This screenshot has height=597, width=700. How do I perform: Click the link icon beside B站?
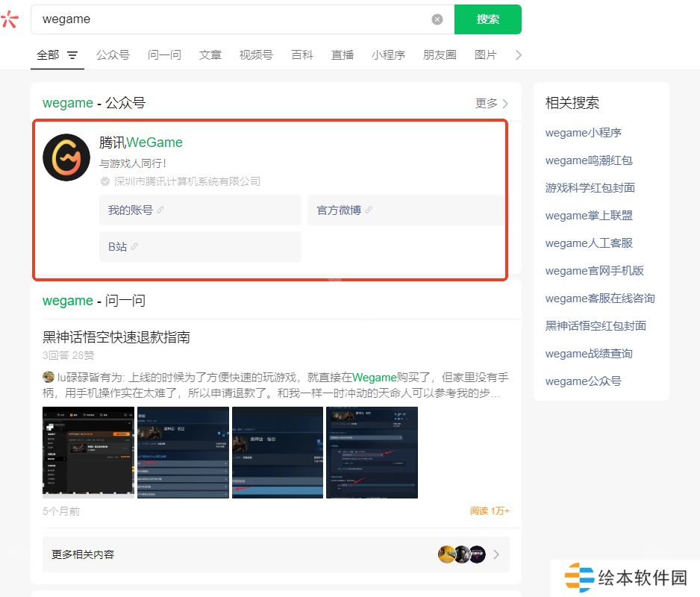[x=134, y=247]
